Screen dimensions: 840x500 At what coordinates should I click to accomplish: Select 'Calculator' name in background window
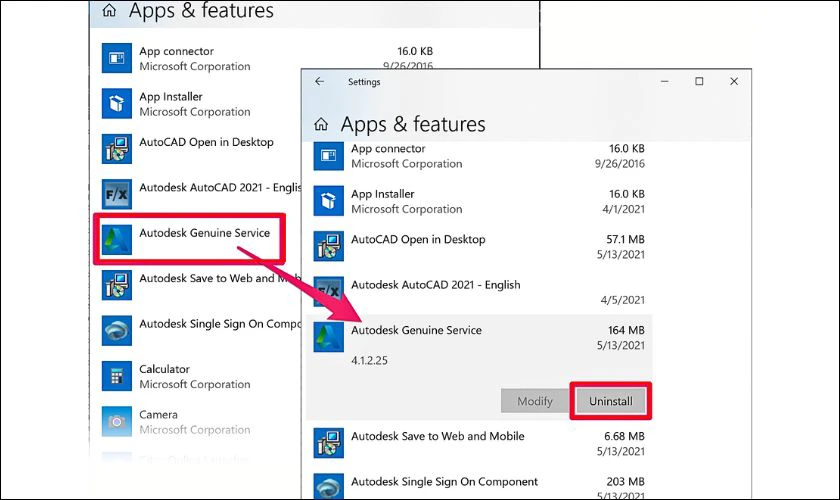click(x=164, y=369)
